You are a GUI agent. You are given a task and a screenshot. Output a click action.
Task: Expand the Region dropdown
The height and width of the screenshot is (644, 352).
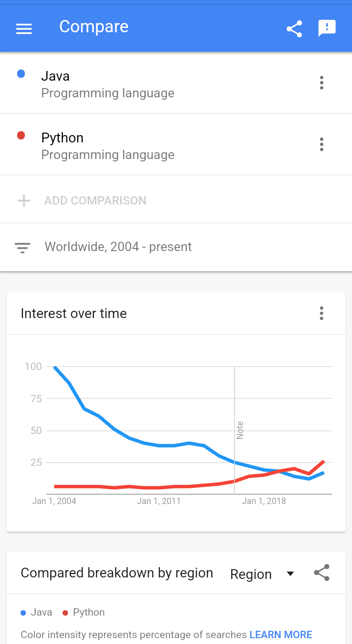pyautogui.click(x=262, y=574)
